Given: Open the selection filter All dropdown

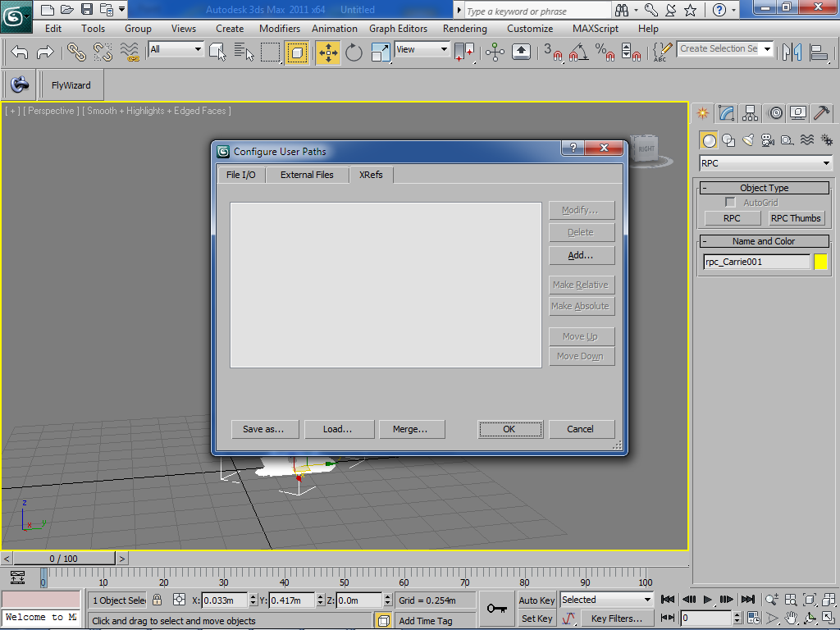Looking at the screenshot, I should [176, 49].
